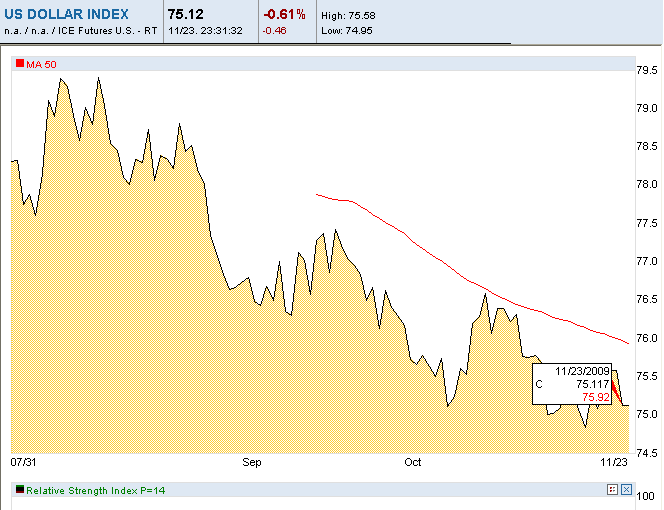The width and height of the screenshot is (664, 510).
Task: Click the red MA 50 legend square
Action: 19,64
